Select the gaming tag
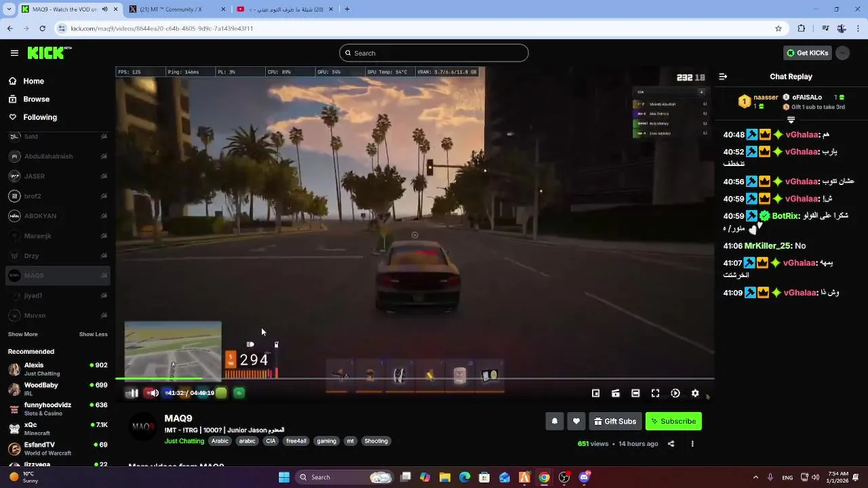The height and width of the screenshot is (488, 868). click(326, 441)
